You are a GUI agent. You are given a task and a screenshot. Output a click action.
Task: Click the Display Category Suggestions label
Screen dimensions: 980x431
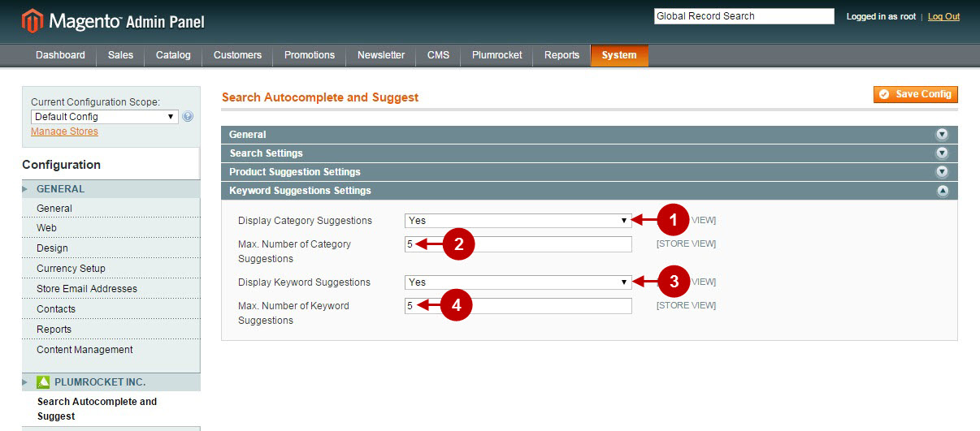305,221
